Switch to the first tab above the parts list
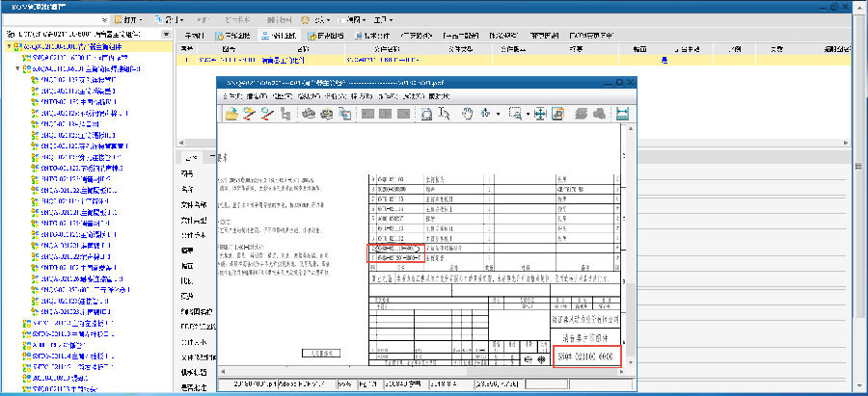This screenshot has width=868, height=396. pyautogui.click(x=193, y=36)
